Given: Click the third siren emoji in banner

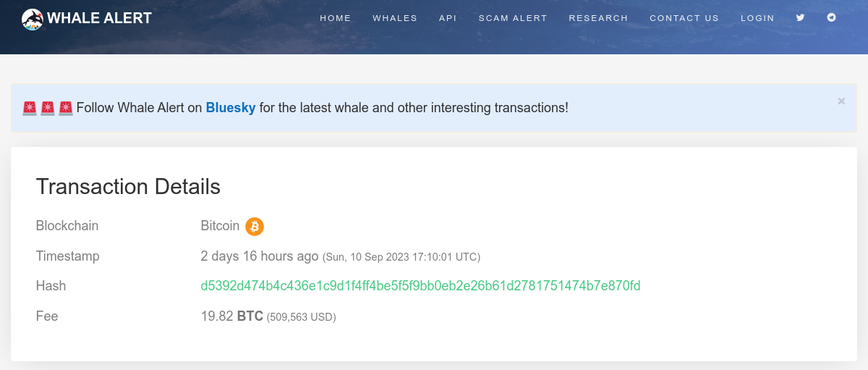Looking at the screenshot, I should coord(66,108).
